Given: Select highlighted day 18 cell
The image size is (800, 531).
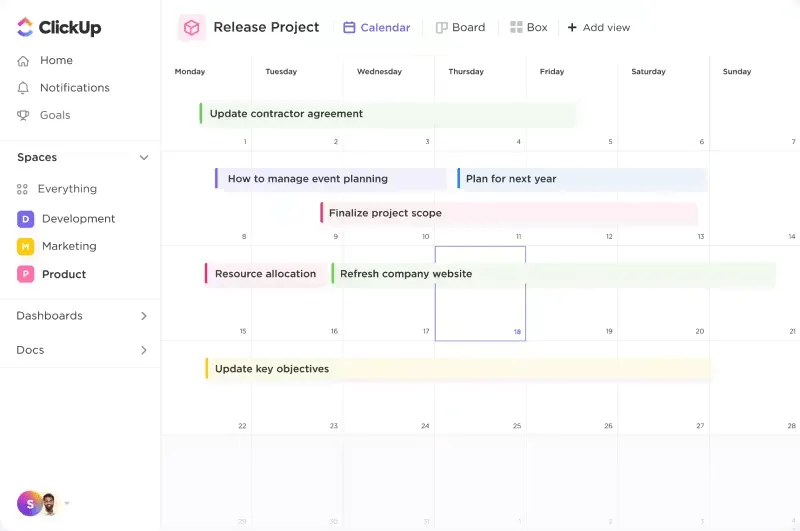Looking at the screenshot, I should [480, 294].
